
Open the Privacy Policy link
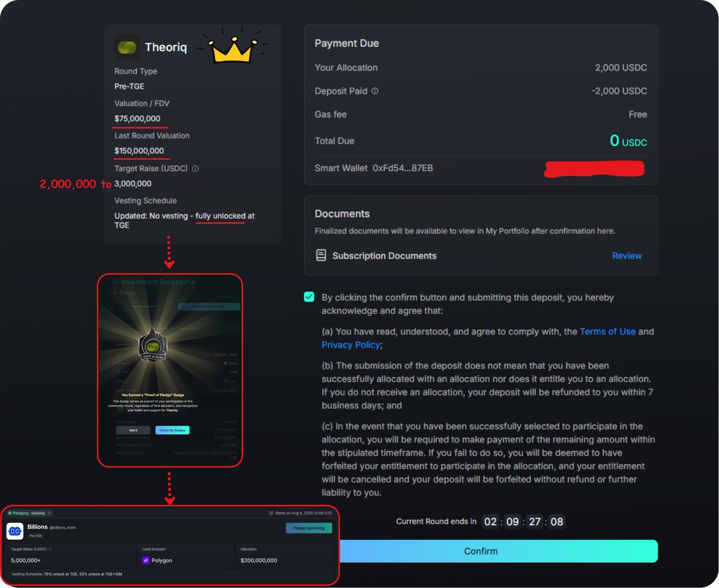pyautogui.click(x=351, y=345)
